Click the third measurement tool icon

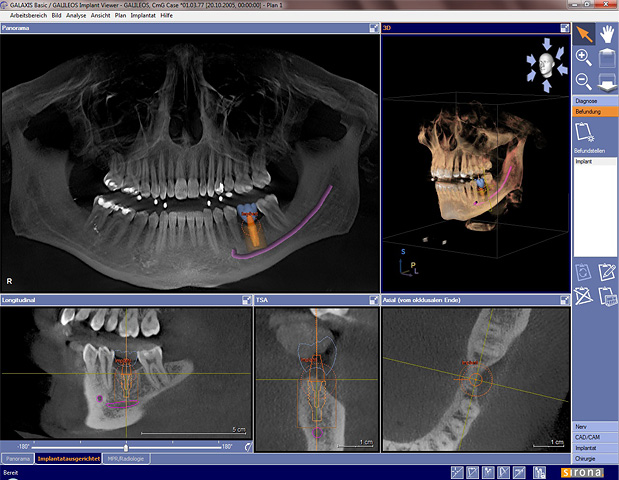pyautogui.click(x=488, y=472)
